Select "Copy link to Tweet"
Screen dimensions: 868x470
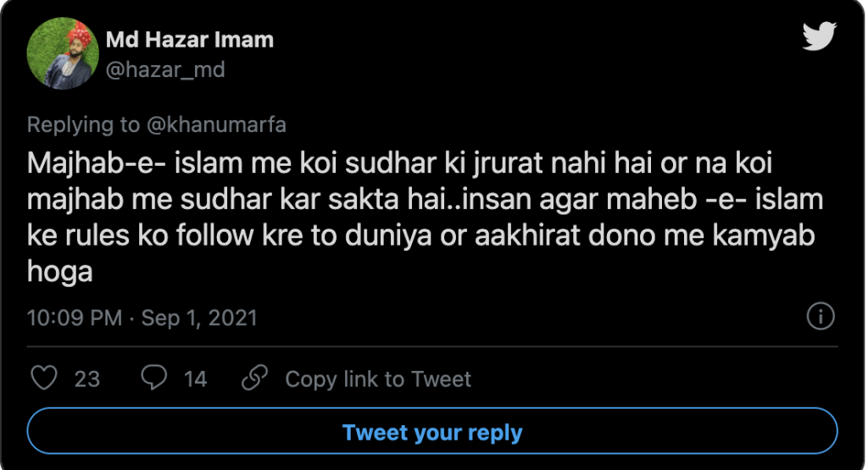point(378,379)
